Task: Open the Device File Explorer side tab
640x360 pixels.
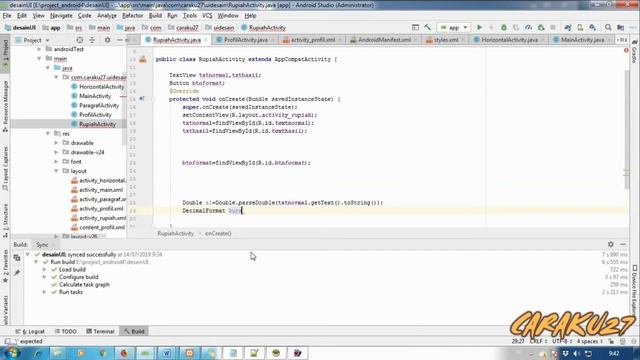Action: pos(635,291)
